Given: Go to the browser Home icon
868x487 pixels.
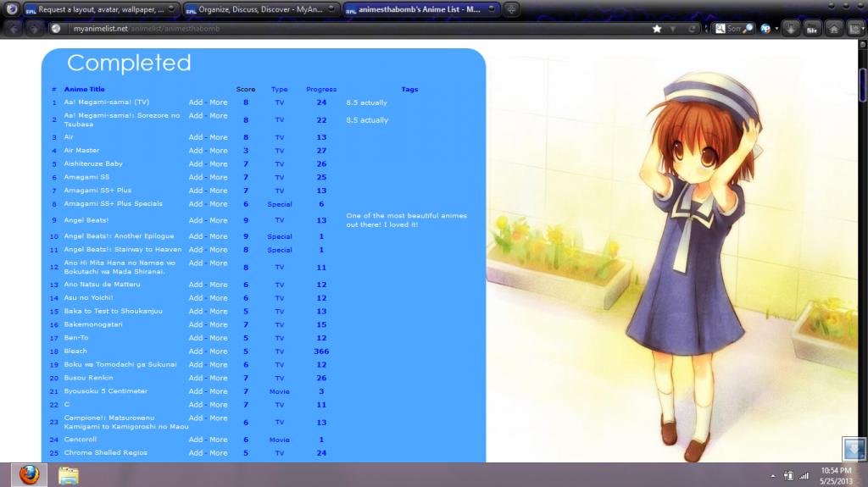Looking at the screenshot, I should [x=833, y=28].
